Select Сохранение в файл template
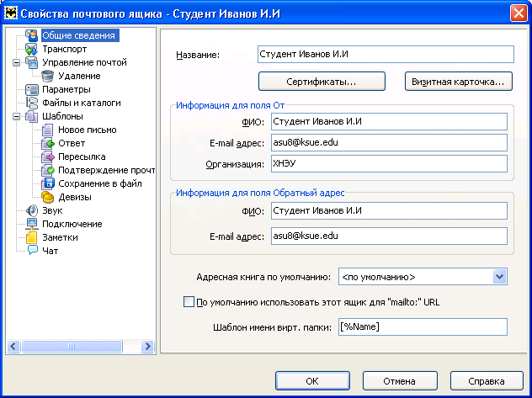This screenshot has width=532, height=398. (100, 183)
